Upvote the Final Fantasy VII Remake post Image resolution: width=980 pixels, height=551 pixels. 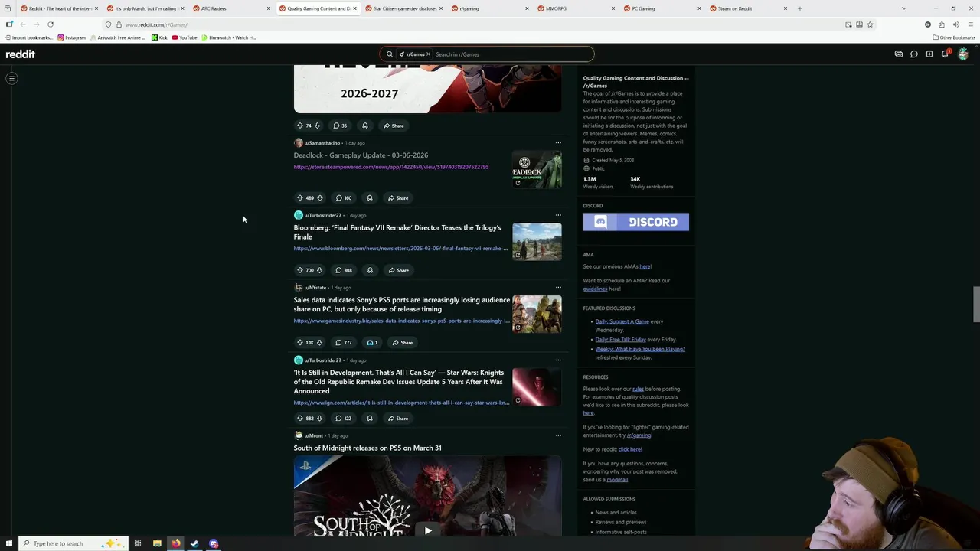tap(300, 270)
